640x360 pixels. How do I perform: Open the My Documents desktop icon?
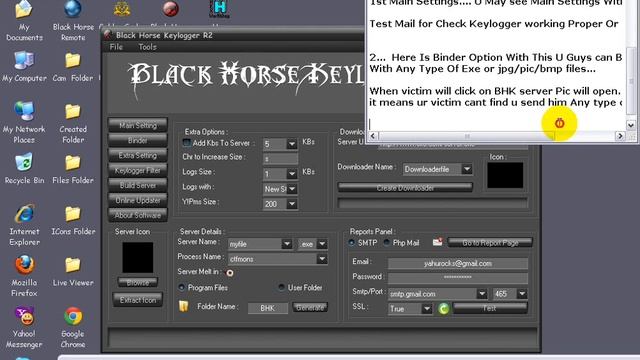pos(24,20)
